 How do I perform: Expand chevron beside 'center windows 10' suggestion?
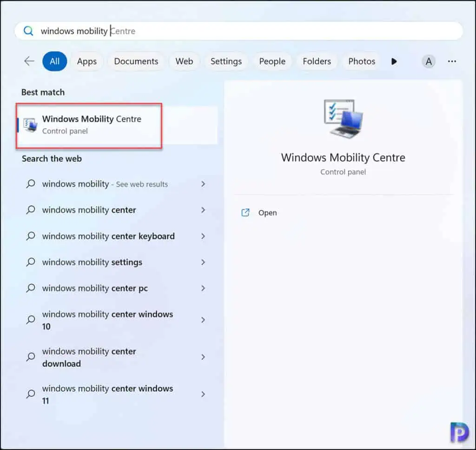pos(203,320)
